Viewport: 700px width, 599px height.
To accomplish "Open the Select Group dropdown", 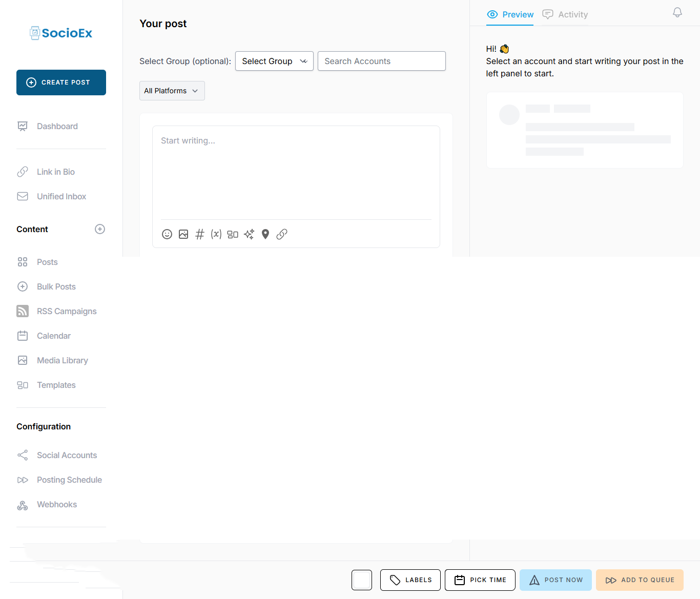I will pyautogui.click(x=274, y=61).
